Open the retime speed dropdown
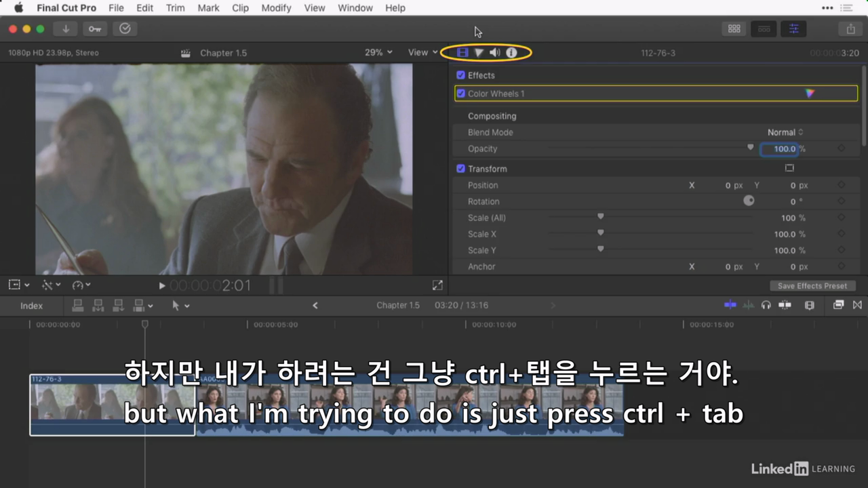 tap(81, 285)
